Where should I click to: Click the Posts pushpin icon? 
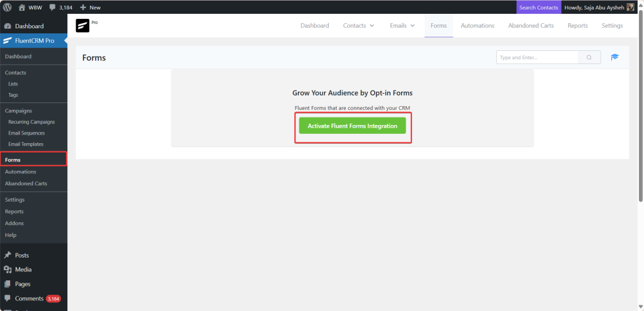[x=8, y=255]
